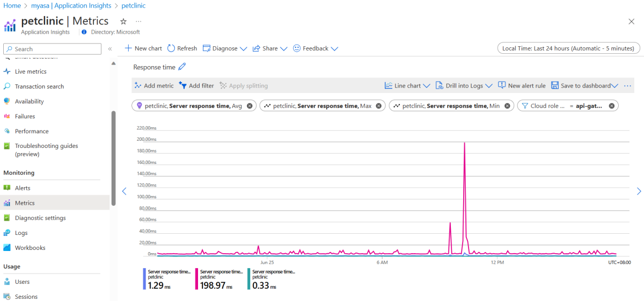Open the chart's more options ellipsis
The image size is (644, 301).
point(627,85)
